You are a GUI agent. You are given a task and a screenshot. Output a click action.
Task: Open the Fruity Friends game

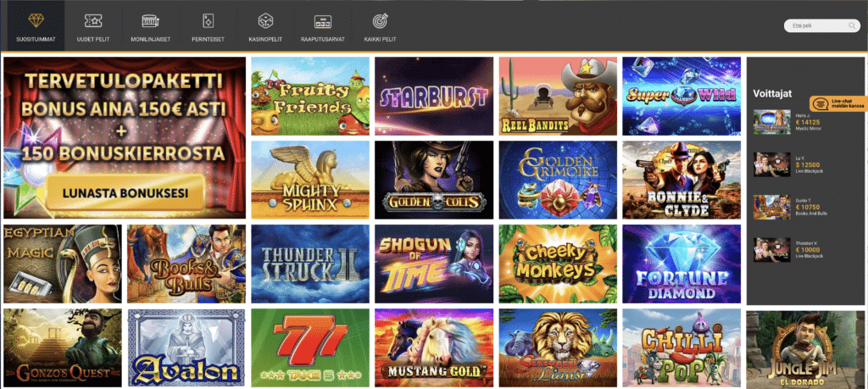[x=310, y=97]
